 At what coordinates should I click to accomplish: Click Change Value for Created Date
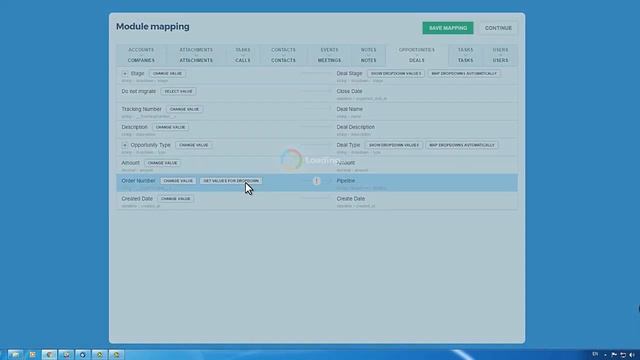(176, 199)
